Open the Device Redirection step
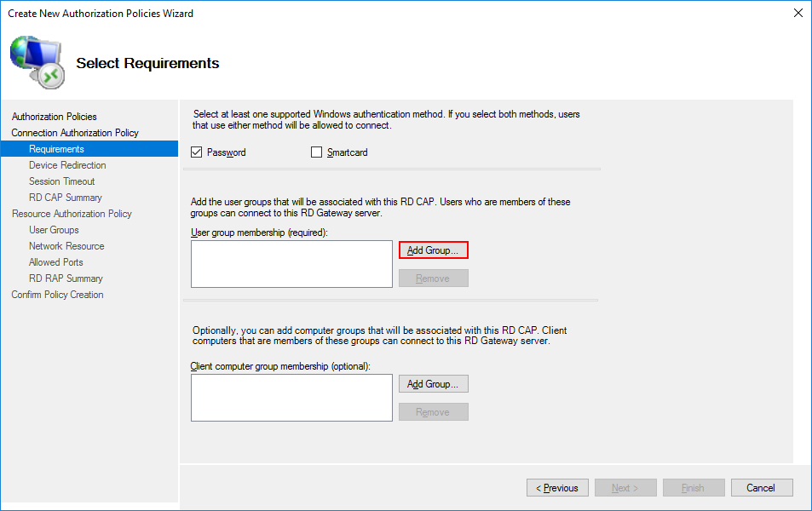Viewport: 812px width, 511px height. point(67,165)
